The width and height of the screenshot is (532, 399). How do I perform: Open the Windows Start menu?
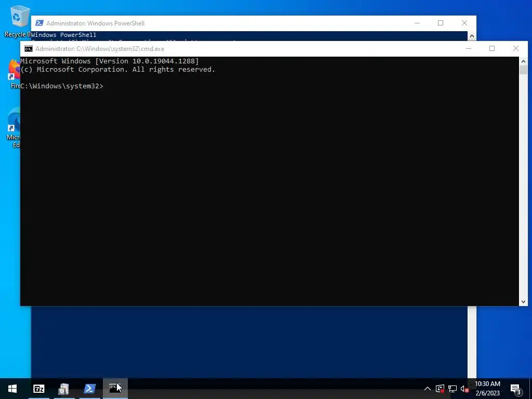tap(12, 389)
